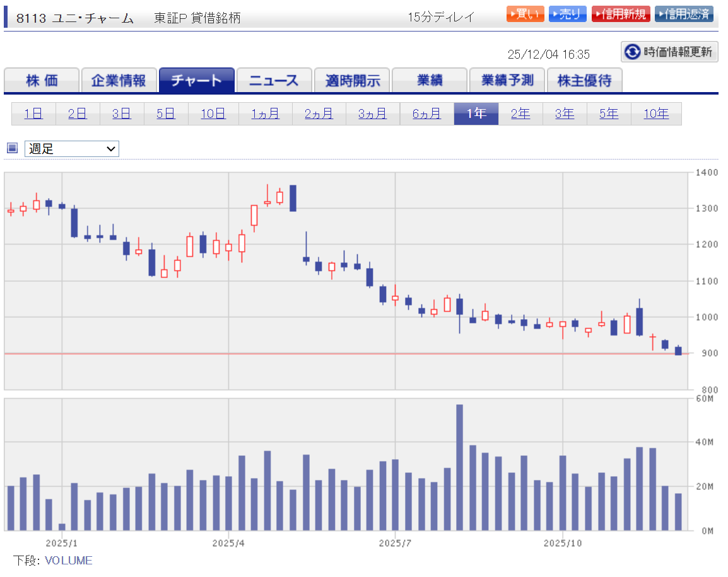Open the 適時開示 tab
The width and height of the screenshot is (728, 577).
click(x=352, y=81)
